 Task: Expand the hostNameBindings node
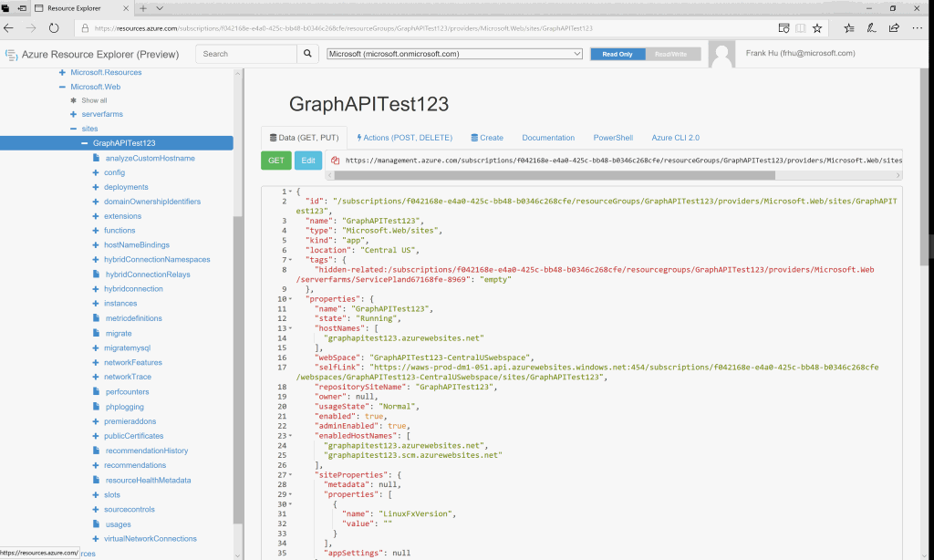[95, 244]
